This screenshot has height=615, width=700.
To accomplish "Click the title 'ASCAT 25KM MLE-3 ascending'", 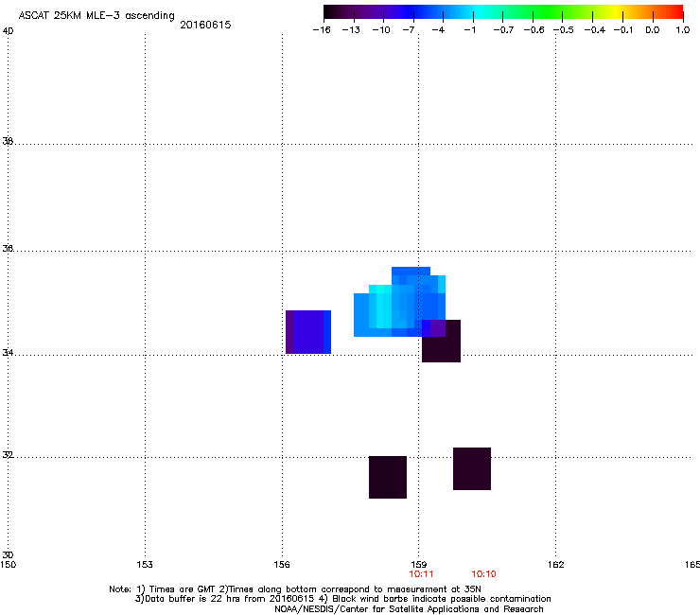I will (x=96, y=16).
